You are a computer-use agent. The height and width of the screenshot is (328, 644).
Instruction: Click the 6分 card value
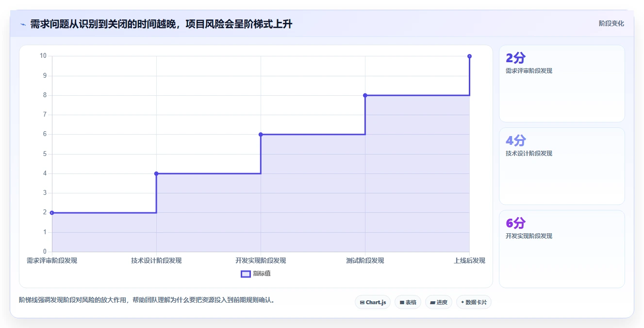[515, 224]
